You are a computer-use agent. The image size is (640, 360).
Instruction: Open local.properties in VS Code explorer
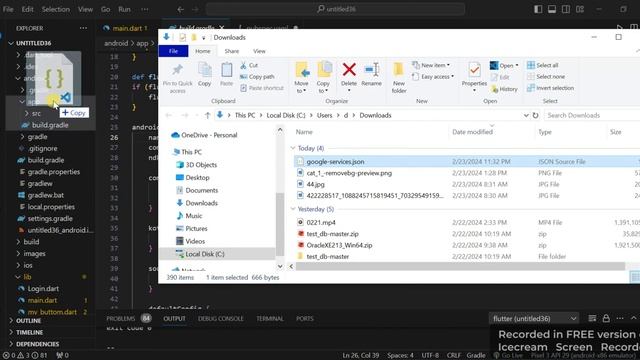[x=51, y=207]
